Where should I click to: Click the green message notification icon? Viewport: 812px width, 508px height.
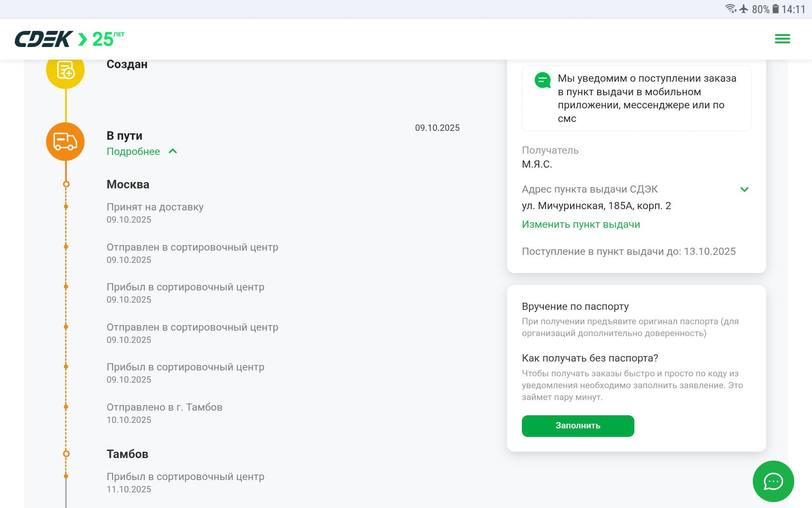coord(543,80)
